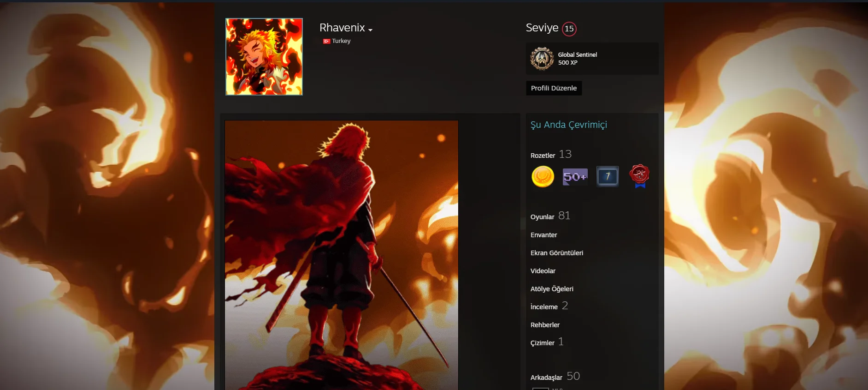The height and width of the screenshot is (390, 868).
Task: View the blue badge numbered 7
Action: coord(608,176)
